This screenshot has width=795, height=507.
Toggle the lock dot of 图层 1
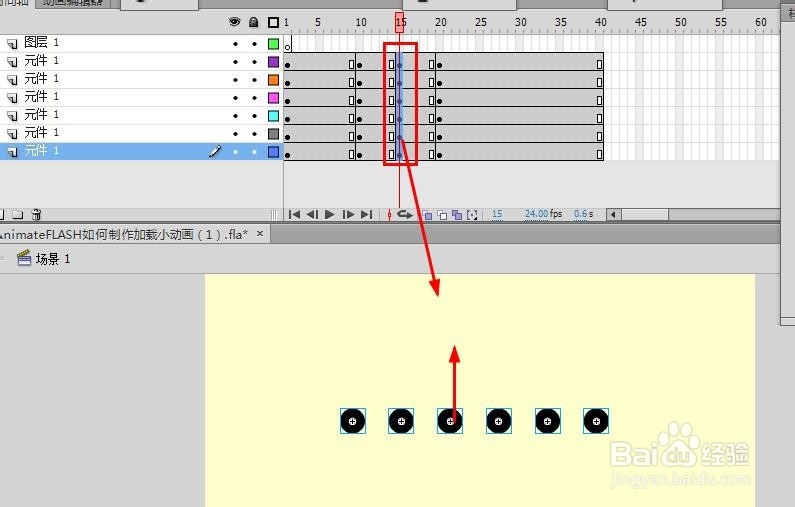(x=255, y=44)
